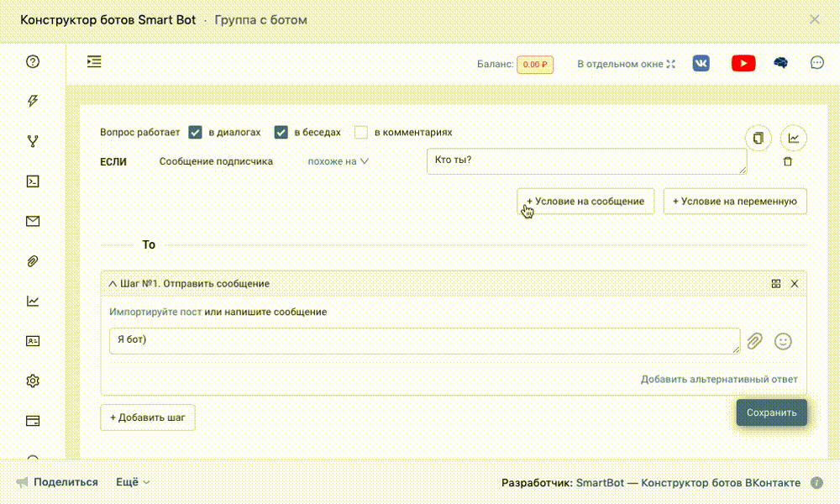Focus the 'Кто ты?' condition text field
Image resolution: width=840 pixels, height=504 pixels.
pyautogui.click(x=586, y=161)
